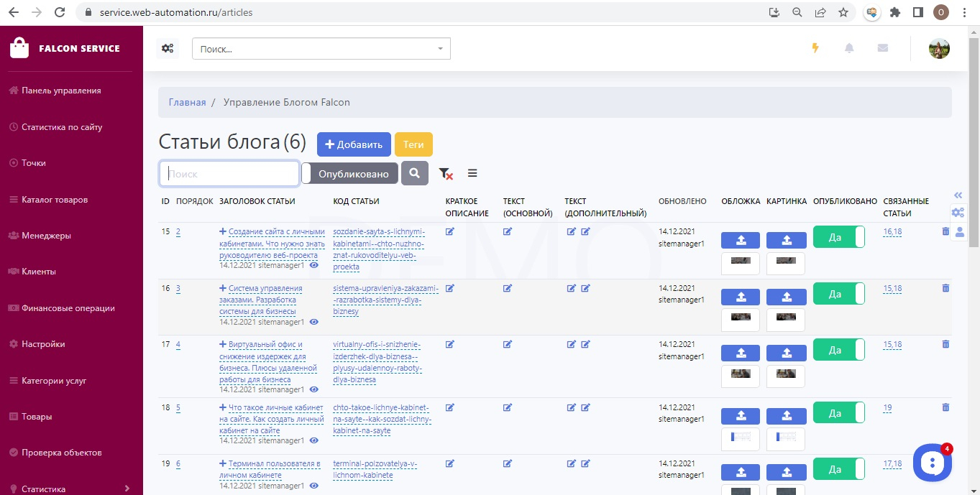Edit short description of article 17
Screen dimensions: 980x495
[x=450, y=344]
